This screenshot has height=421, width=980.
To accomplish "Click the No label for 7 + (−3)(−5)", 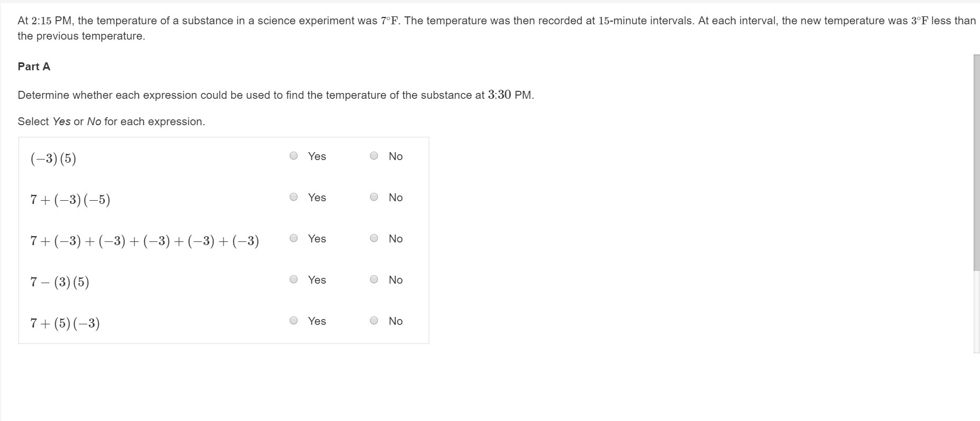I will click(x=395, y=198).
